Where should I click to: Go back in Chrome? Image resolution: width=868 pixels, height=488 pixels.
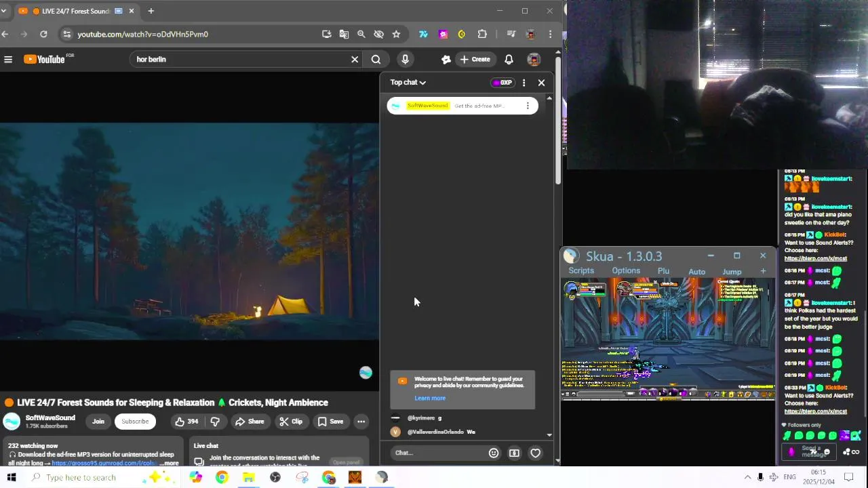[x=5, y=34]
